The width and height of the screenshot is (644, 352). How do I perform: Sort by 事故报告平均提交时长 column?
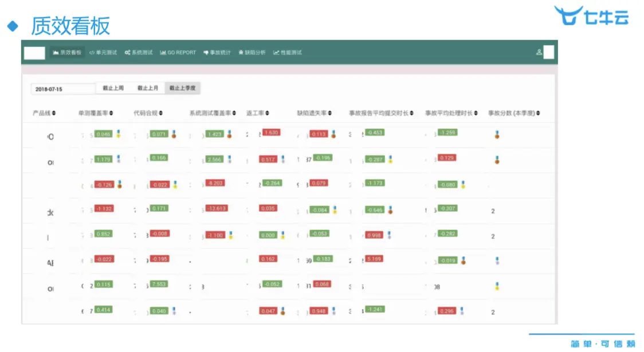coord(381,113)
